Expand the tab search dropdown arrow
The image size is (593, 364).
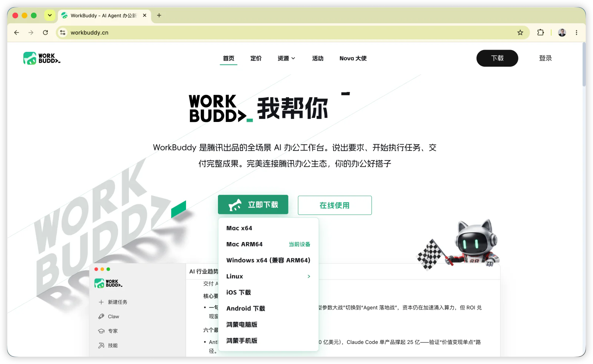[x=50, y=15]
